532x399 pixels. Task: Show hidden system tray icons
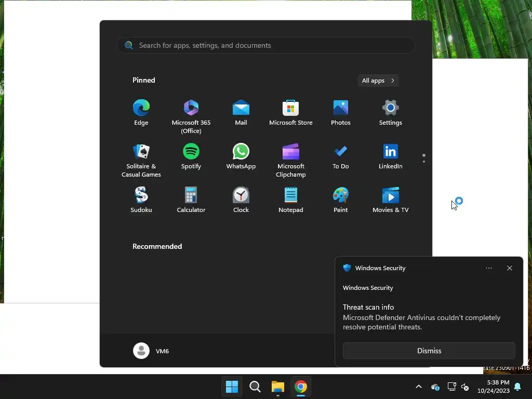coord(419,387)
